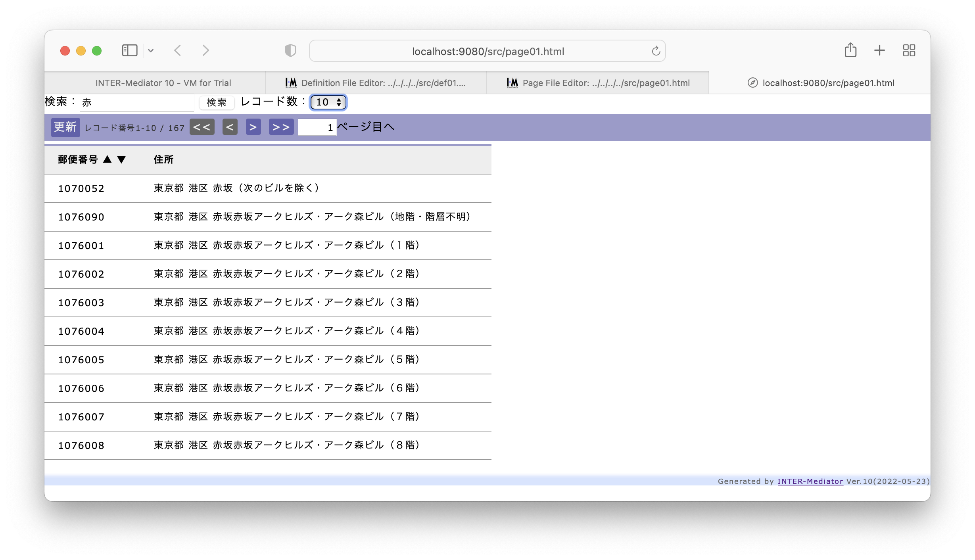
Task: Close the window with red button
Action: pos(65,51)
